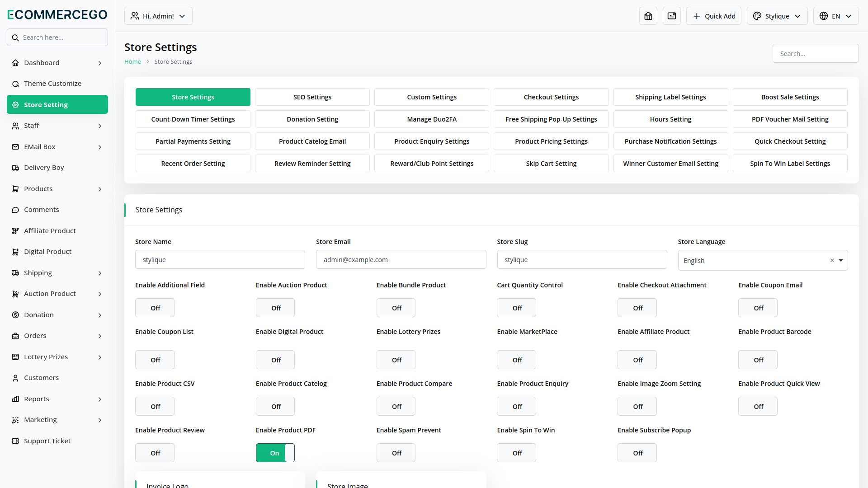Open Manage Duo2FA tab

tap(432, 119)
